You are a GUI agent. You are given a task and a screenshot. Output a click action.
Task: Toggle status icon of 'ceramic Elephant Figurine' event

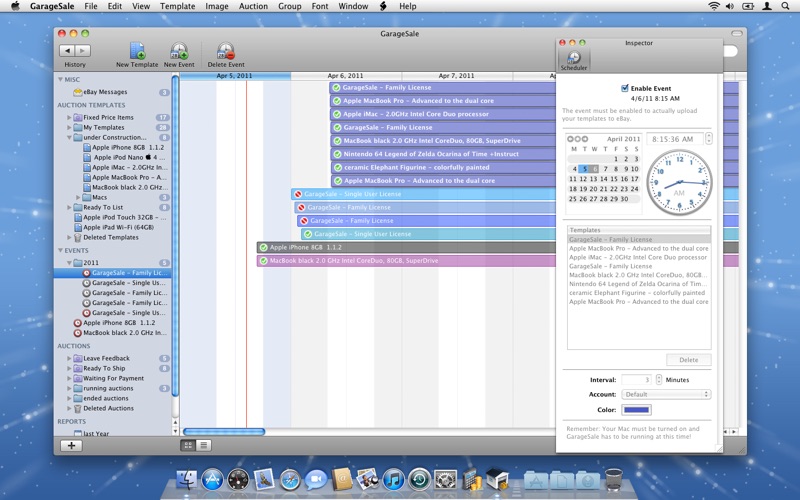[337, 168]
